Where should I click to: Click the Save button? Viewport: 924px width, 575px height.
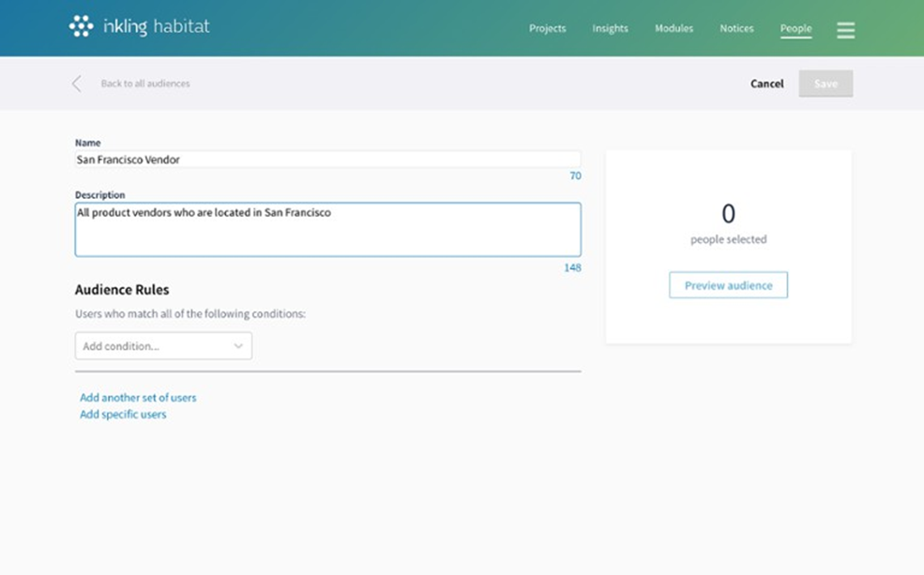tap(826, 83)
